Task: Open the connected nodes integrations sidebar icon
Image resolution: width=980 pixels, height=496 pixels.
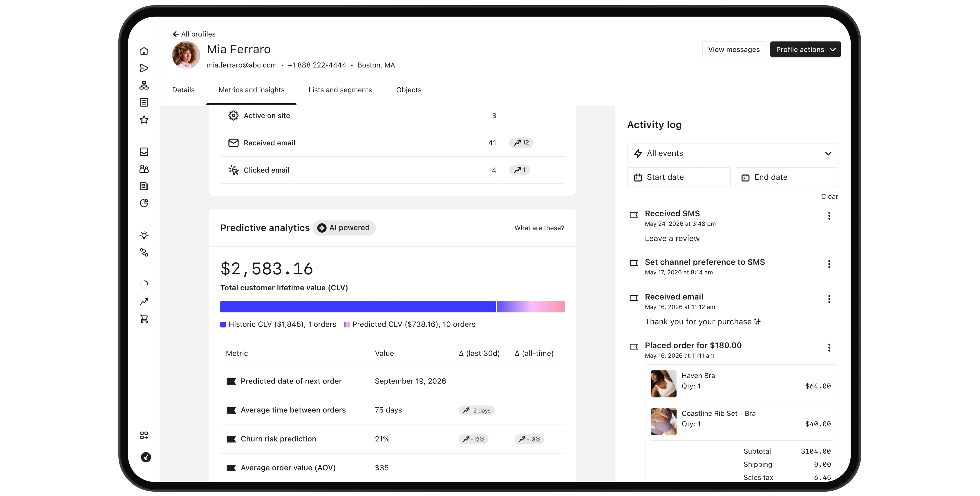Action: [x=144, y=252]
